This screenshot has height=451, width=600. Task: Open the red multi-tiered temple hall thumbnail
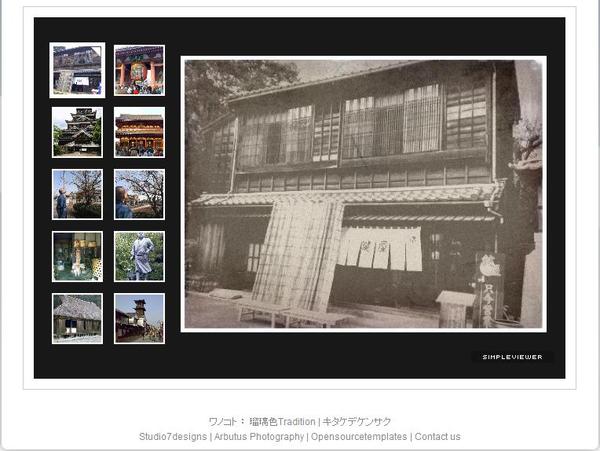[x=139, y=132]
